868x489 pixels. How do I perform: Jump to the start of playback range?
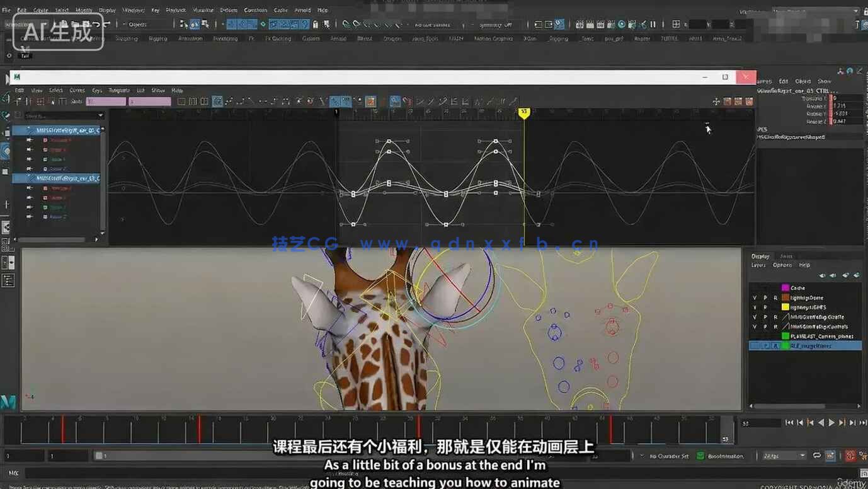(x=789, y=423)
